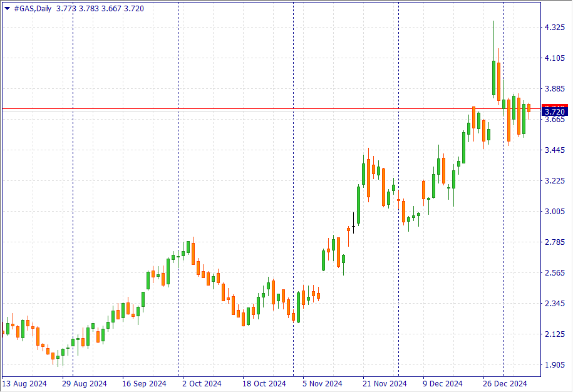Click the triangle arrow beside #GAS,Daily
Image resolution: width=573 pixels, height=392 pixels.
[x=7, y=9]
